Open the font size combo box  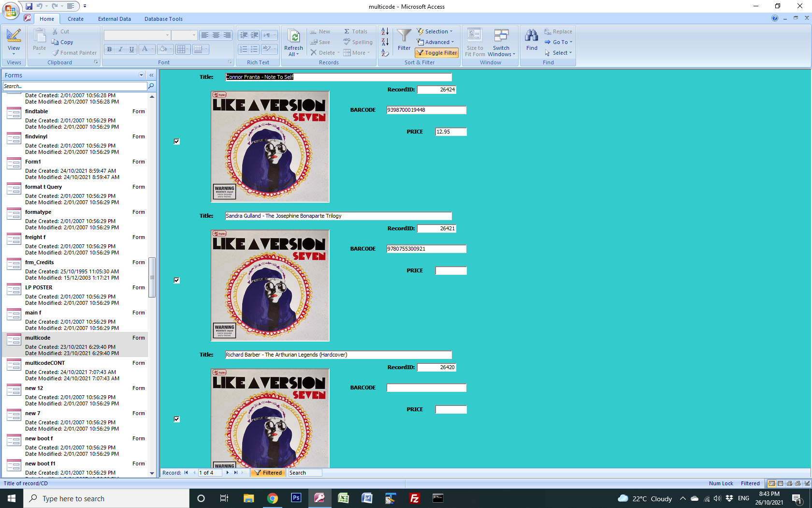[184, 35]
